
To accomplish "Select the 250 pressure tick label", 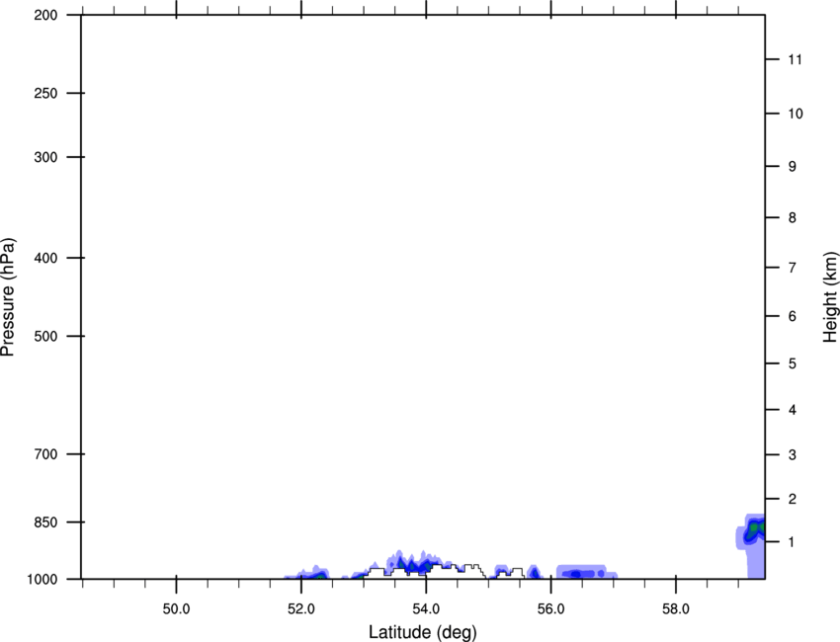I will (x=45, y=93).
